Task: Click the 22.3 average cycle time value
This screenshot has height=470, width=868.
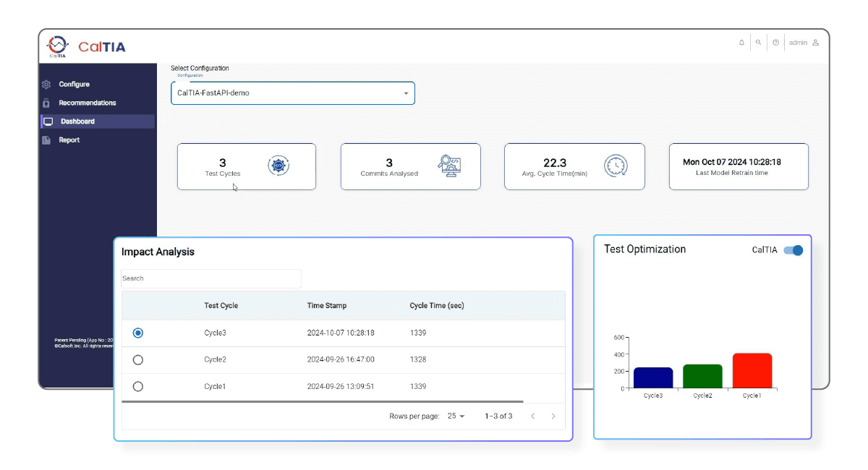Action: pos(555,163)
